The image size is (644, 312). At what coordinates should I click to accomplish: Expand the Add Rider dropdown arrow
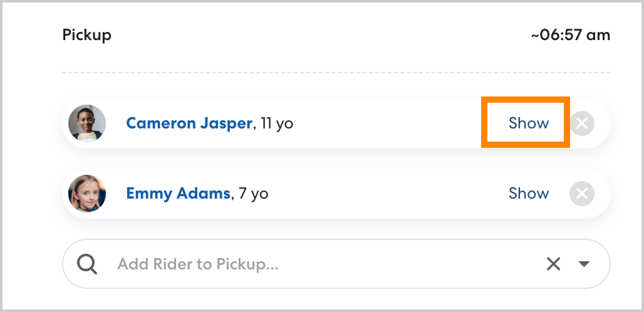(584, 264)
